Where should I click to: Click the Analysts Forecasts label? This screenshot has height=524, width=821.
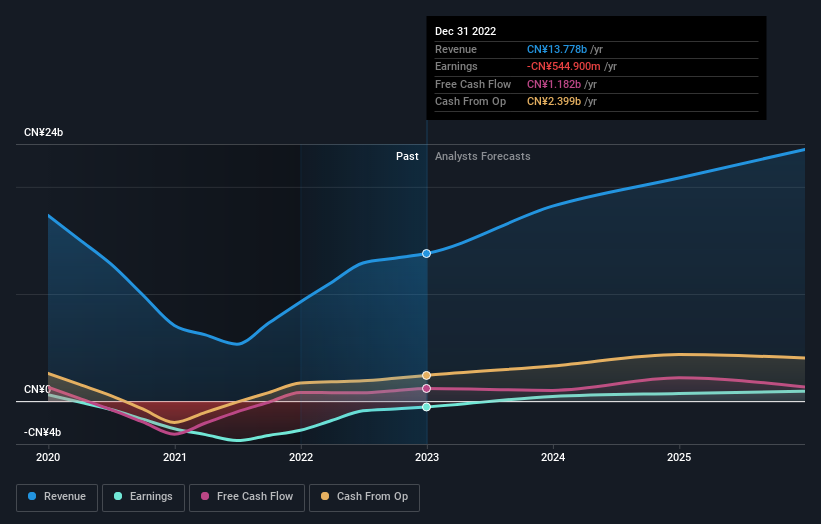click(x=483, y=157)
